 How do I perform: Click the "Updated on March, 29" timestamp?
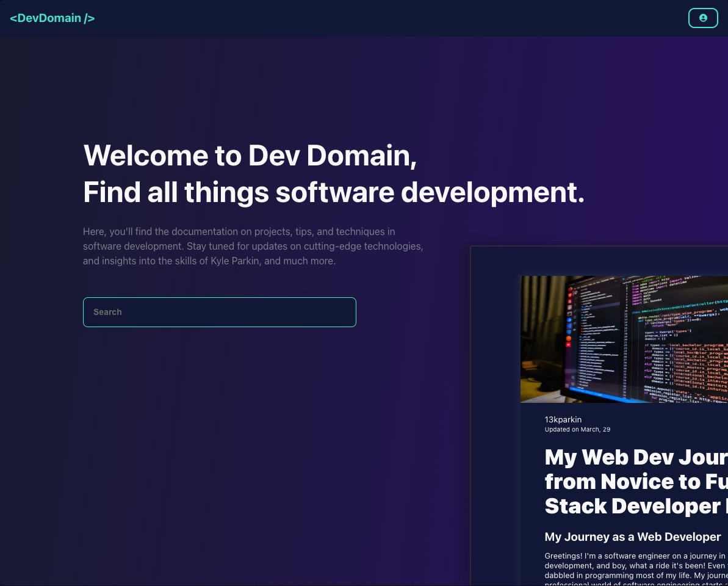[577, 429]
